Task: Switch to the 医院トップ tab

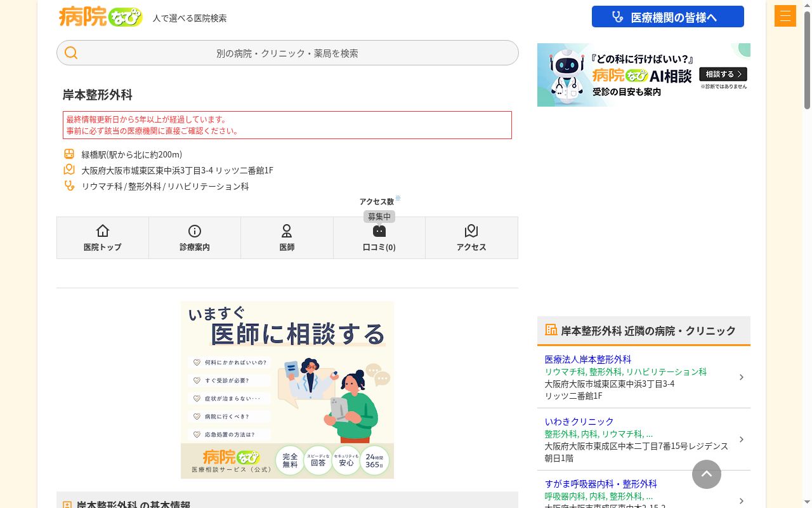Action: click(103, 237)
